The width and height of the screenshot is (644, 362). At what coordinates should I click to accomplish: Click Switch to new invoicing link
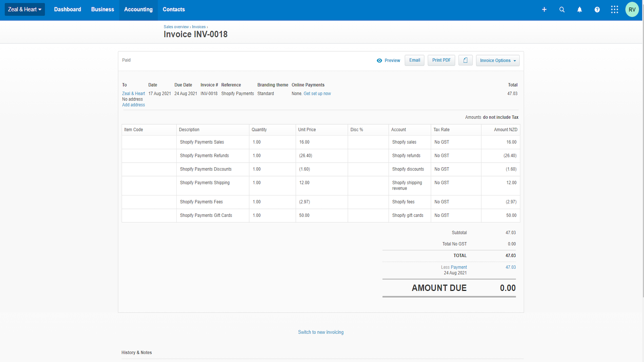[x=321, y=332]
